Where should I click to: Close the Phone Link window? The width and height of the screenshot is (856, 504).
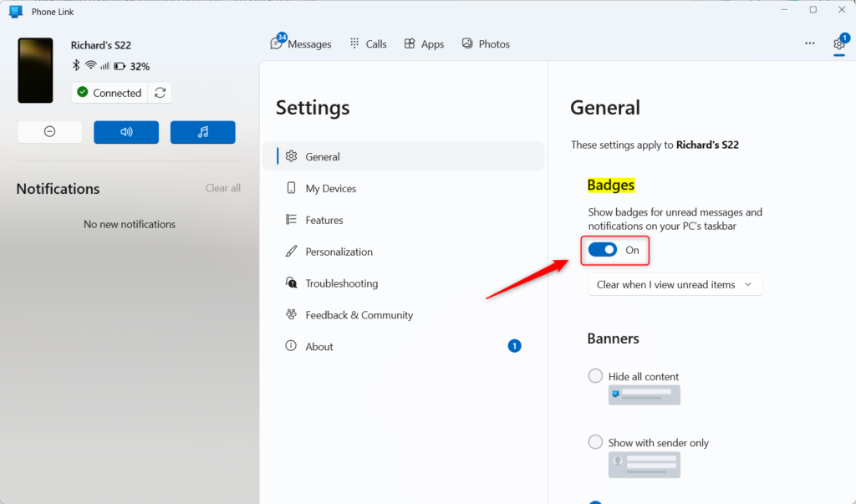842,10
